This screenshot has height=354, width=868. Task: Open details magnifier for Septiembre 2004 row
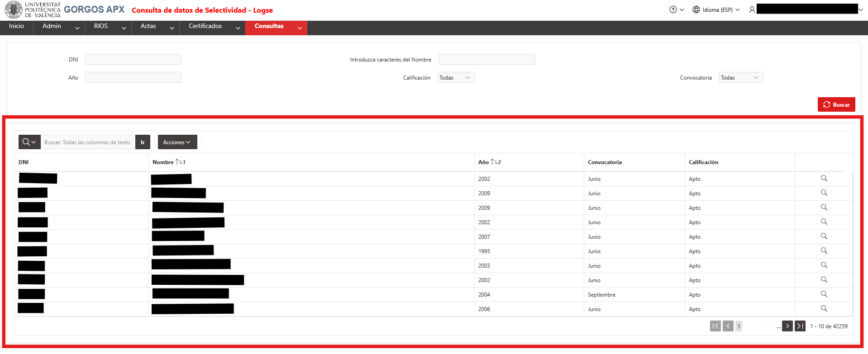[x=824, y=294]
